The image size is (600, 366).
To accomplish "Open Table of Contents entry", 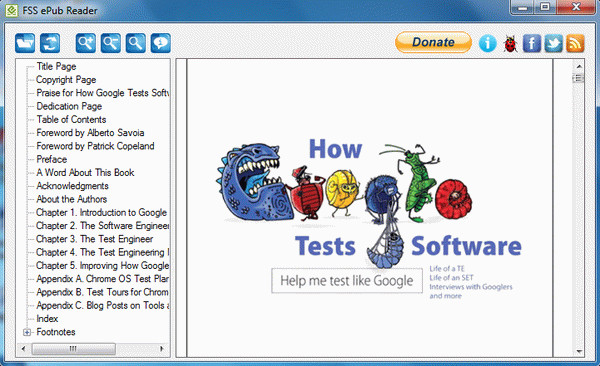I will click(71, 119).
